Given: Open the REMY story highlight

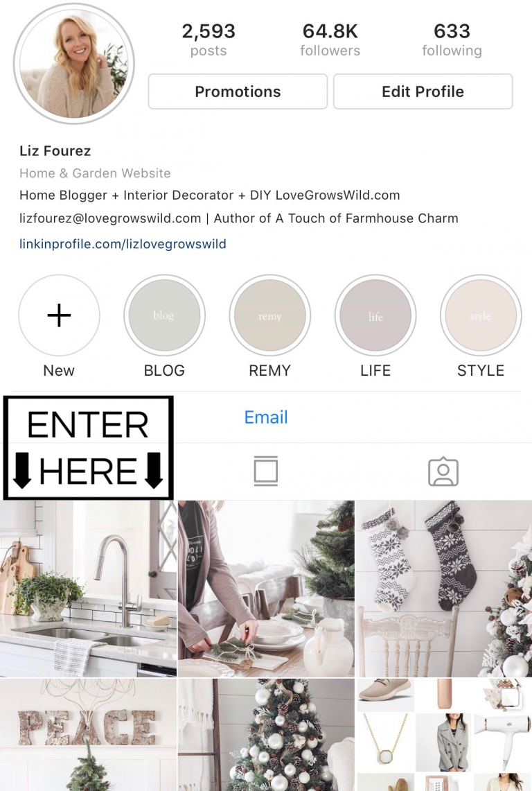Looking at the screenshot, I should (269, 315).
